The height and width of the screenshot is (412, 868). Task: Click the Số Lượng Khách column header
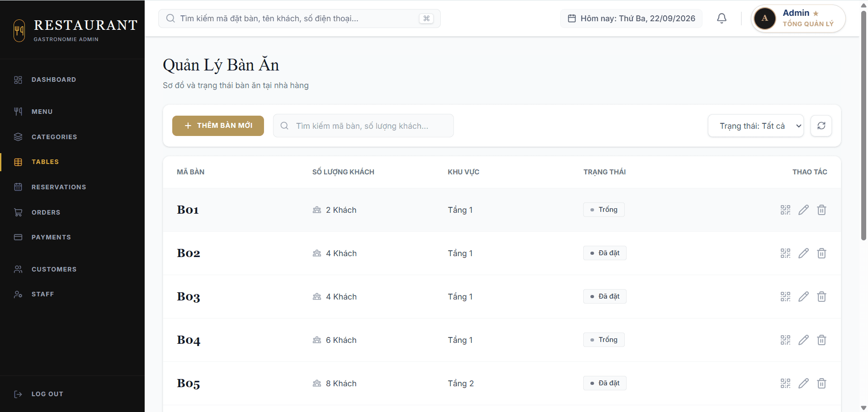click(343, 172)
